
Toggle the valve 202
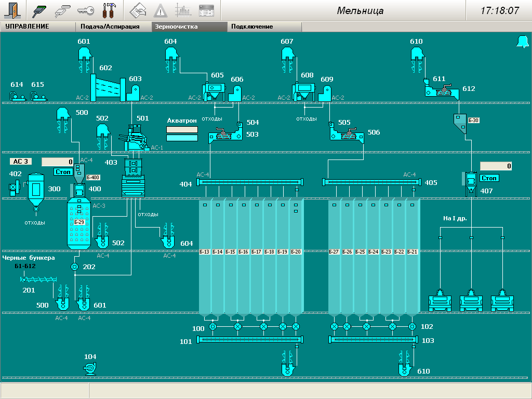click(74, 267)
